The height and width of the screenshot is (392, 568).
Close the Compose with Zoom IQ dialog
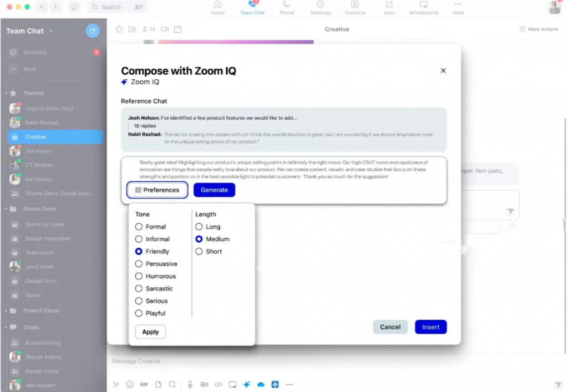443,70
